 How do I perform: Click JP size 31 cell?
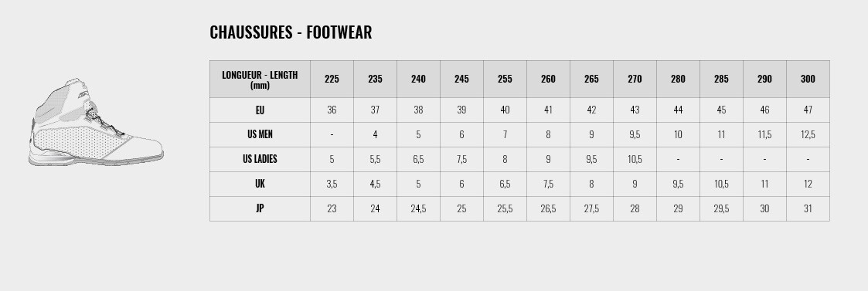coord(808,208)
